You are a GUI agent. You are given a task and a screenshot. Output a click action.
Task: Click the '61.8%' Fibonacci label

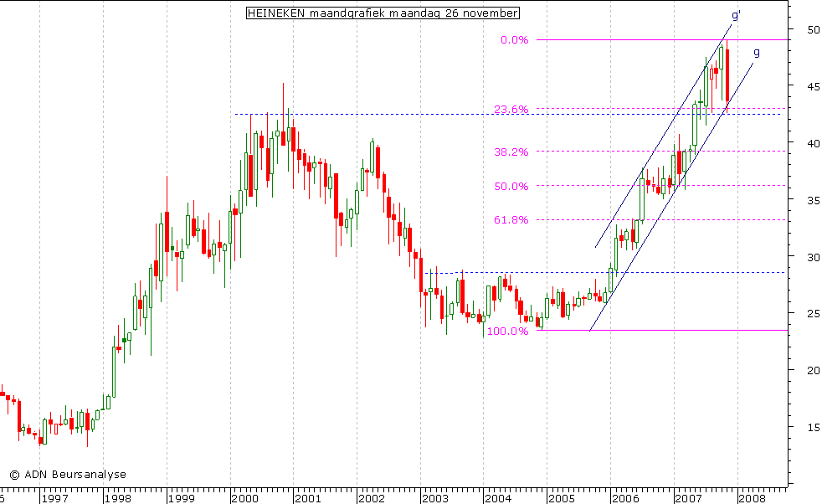point(511,219)
